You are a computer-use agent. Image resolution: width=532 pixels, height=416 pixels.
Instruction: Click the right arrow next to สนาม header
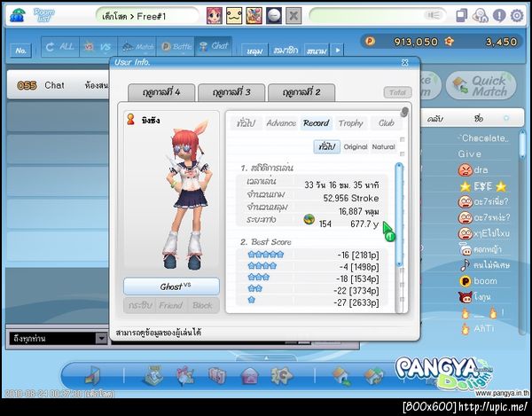pyautogui.click(x=338, y=50)
